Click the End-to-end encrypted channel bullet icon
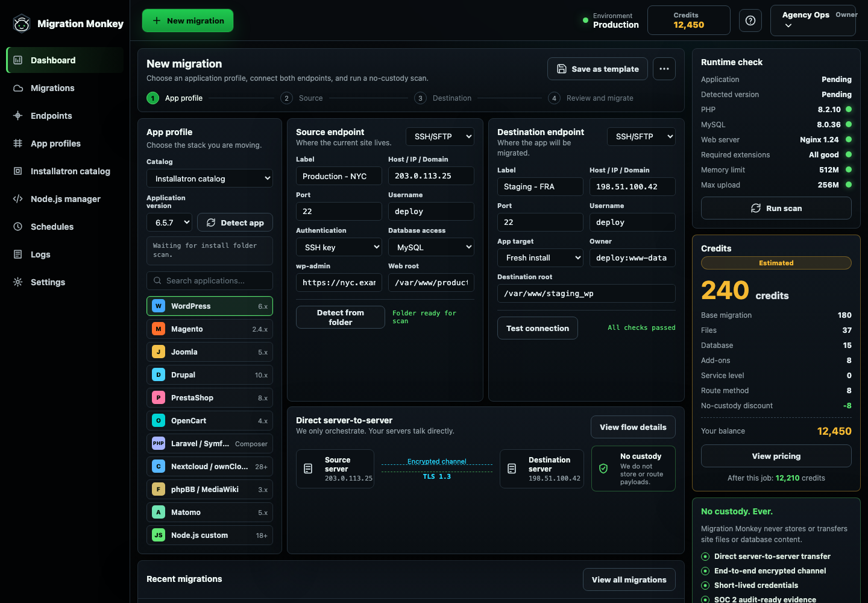Viewport: 868px width, 603px height. point(705,571)
